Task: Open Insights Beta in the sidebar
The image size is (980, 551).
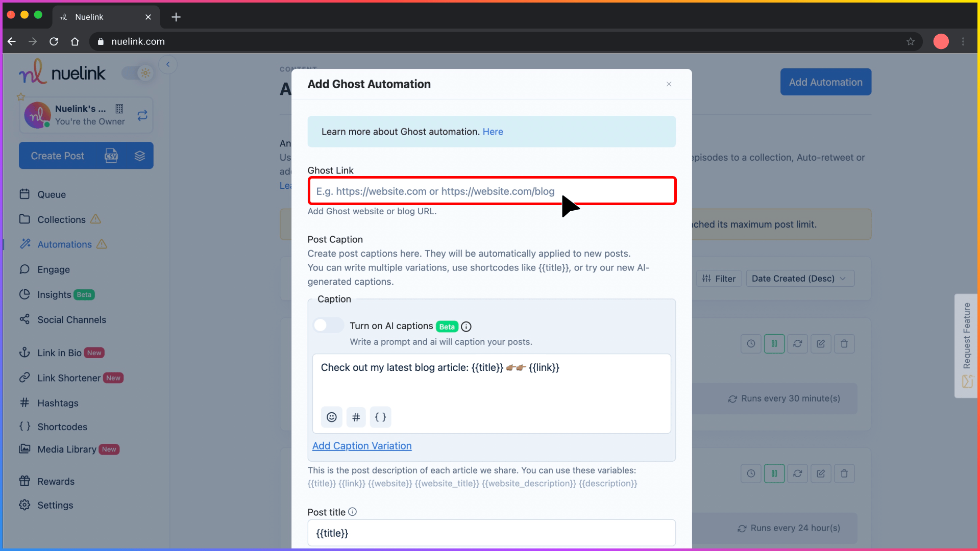Action: click(x=57, y=294)
